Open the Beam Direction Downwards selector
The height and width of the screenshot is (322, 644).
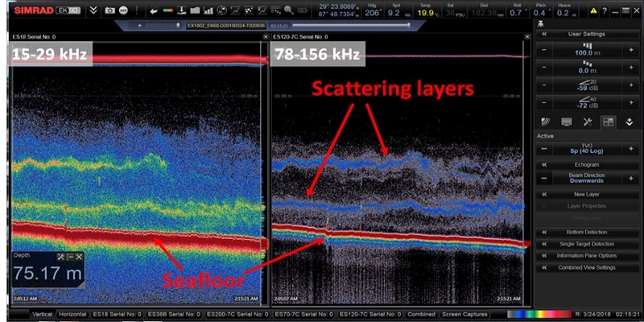[x=588, y=178]
